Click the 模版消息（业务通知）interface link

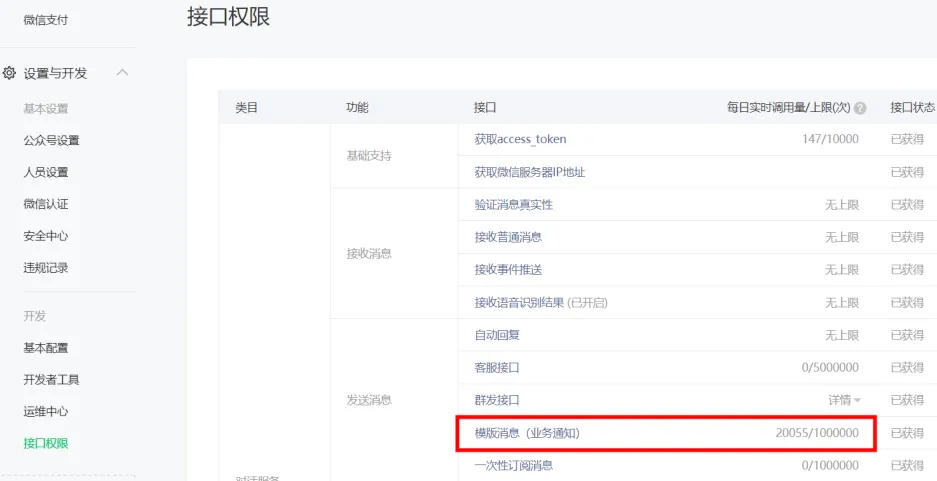coord(527,433)
